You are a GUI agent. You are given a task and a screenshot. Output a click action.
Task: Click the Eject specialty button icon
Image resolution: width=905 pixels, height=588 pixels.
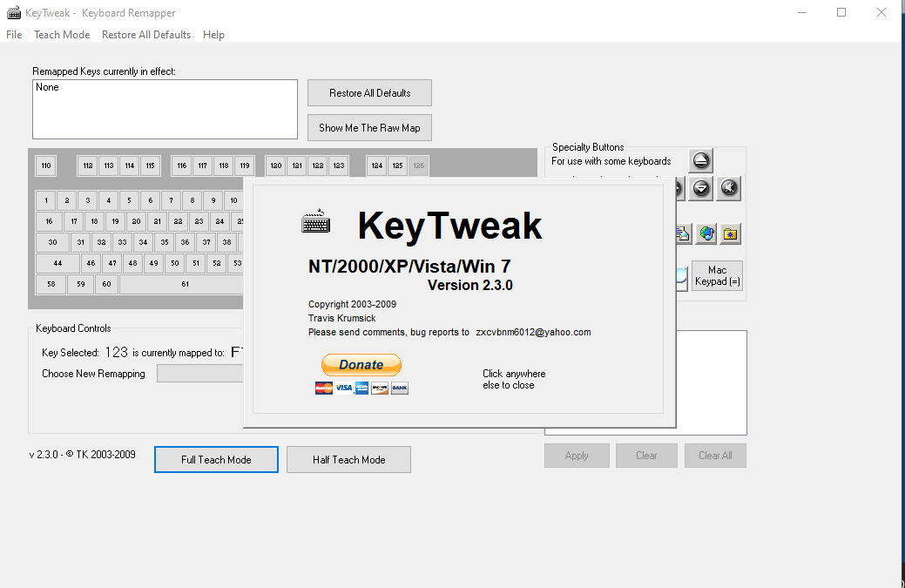pos(700,159)
